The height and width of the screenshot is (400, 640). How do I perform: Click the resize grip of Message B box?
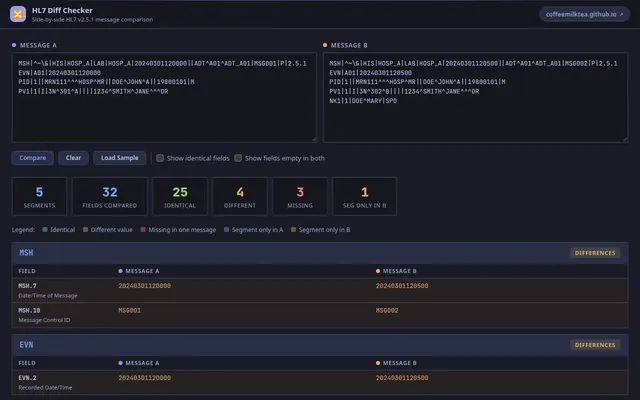625,139
